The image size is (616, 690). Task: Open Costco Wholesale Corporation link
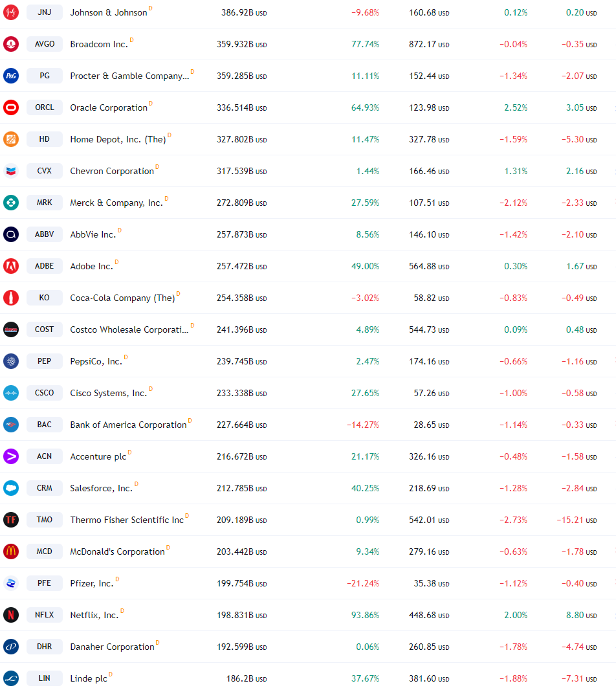click(129, 329)
